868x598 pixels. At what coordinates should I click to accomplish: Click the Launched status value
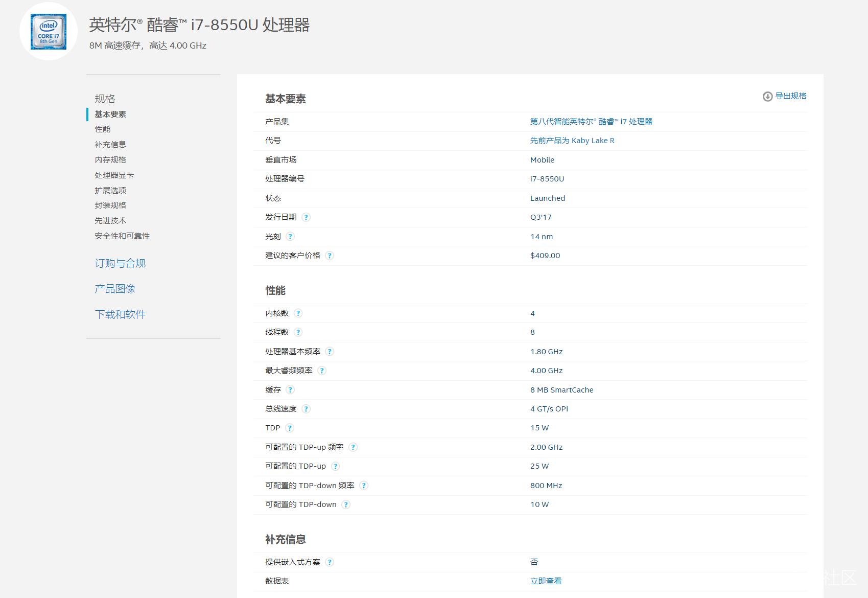pos(548,198)
